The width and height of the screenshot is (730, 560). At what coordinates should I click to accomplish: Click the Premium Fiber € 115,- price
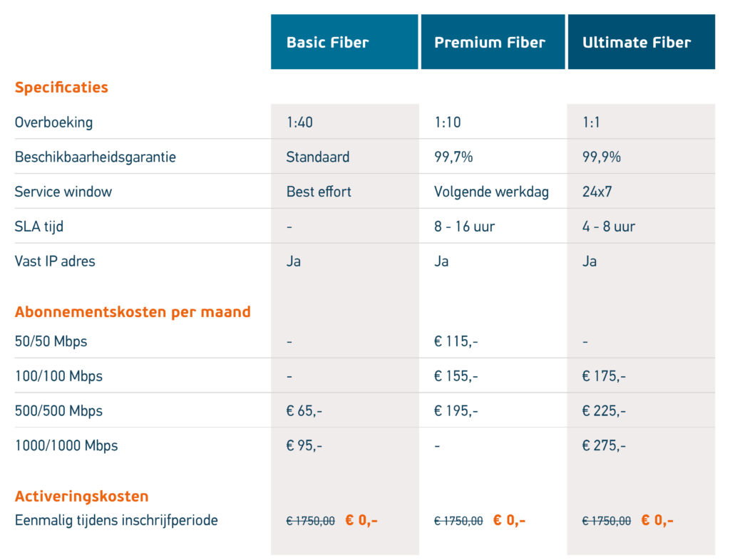click(x=456, y=341)
